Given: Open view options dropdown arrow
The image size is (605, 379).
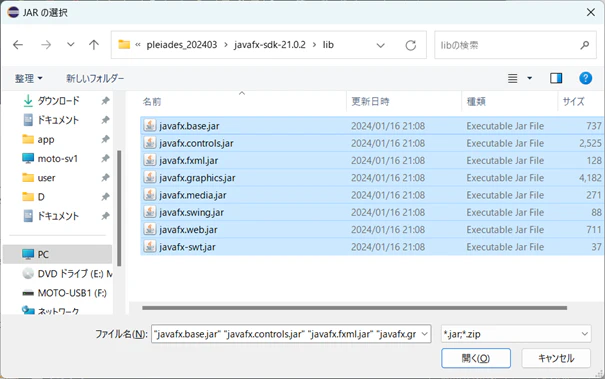Looking at the screenshot, I should click(x=530, y=78).
